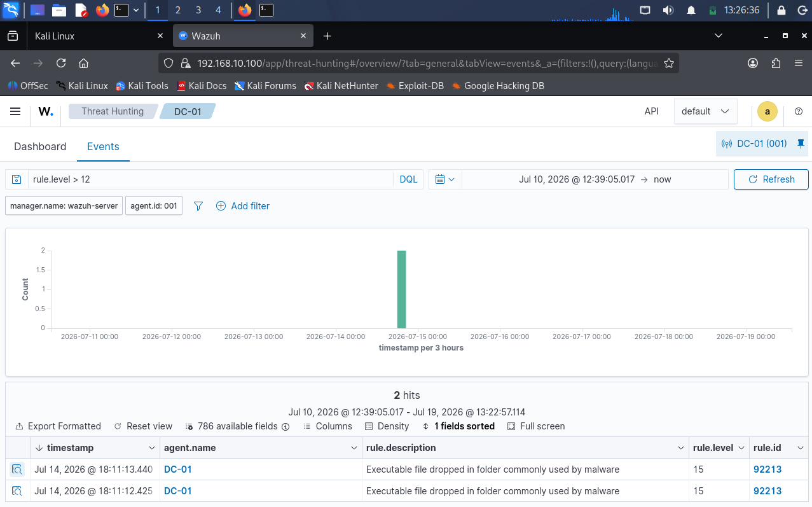
Task: Open the Kali applications menu
Action: click(11, 10)
